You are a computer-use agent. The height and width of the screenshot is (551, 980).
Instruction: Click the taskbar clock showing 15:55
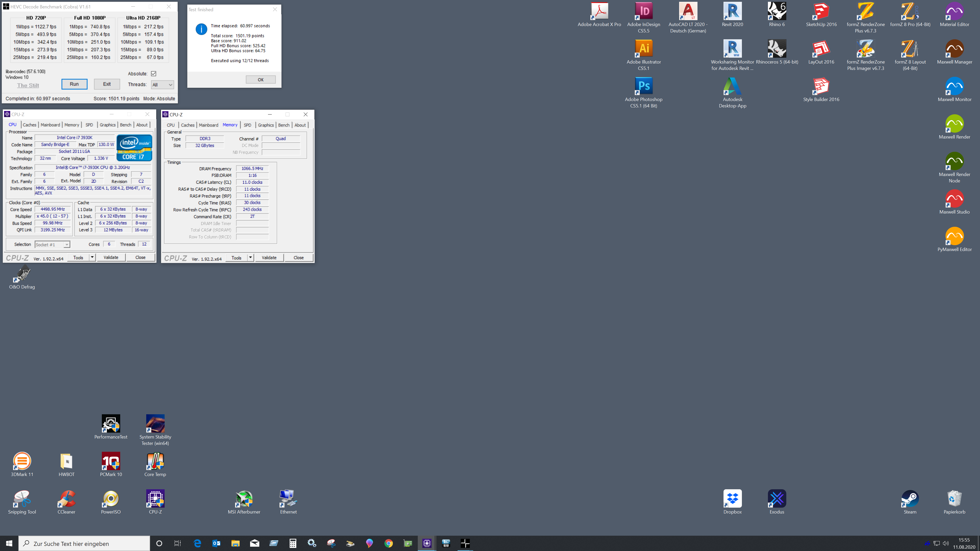click(x=964, y=543)
